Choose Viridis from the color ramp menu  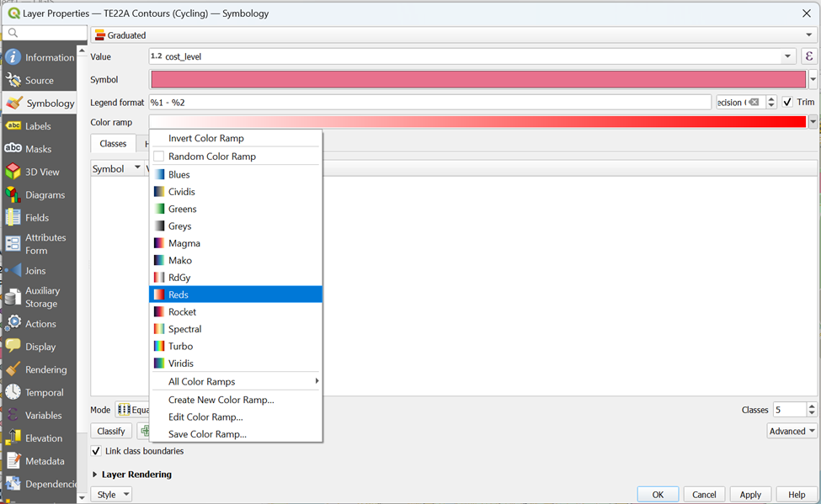pyautogui.click(x=181, y=363)
